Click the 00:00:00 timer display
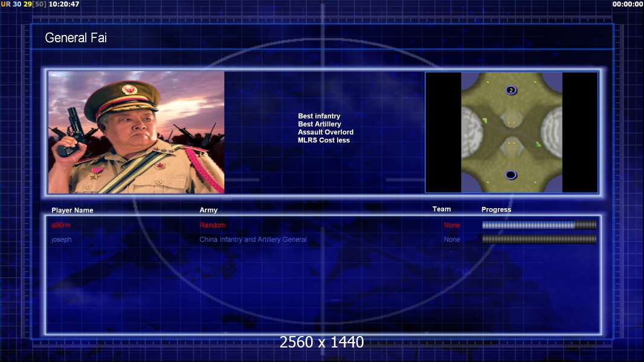This screenshot has height=362, width=644. click(x=628, y=4)
